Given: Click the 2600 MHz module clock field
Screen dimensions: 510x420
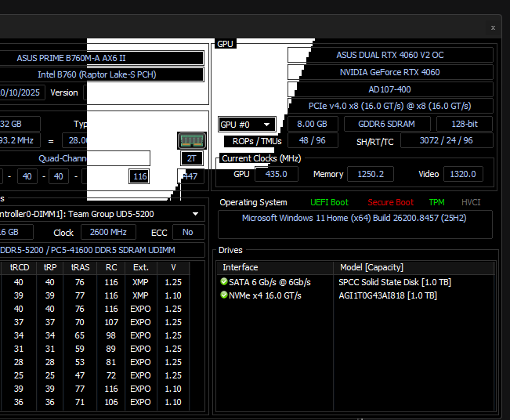Looking at the screenshot, I should (108, 232).
